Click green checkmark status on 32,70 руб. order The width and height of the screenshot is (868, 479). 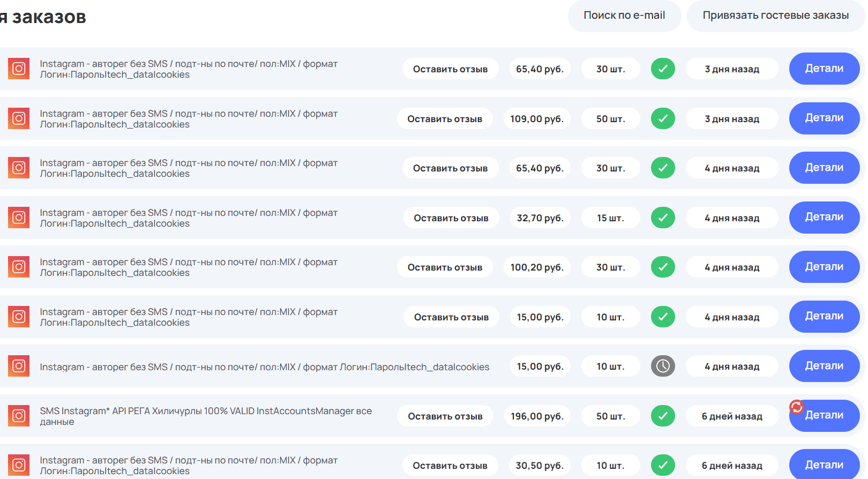663,218
